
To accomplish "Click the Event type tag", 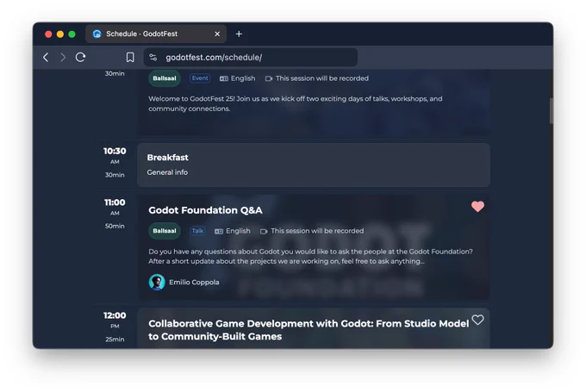I will 200,78.
